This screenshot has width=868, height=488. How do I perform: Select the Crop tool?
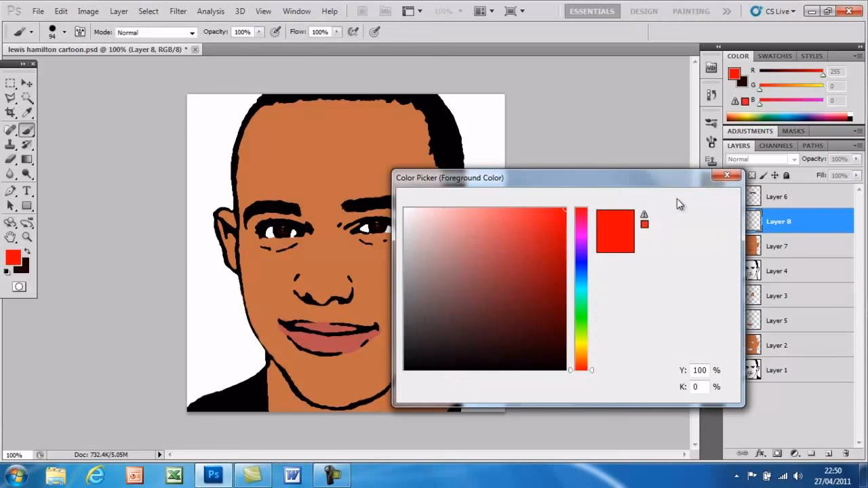(10, 111)
